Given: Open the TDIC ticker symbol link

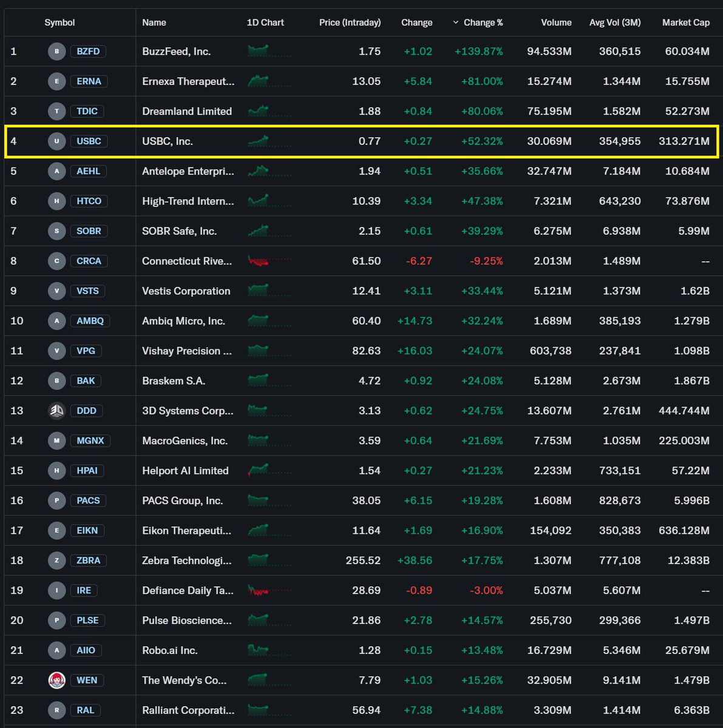Looking at the screenshot, I should click(x=87, y=111).
